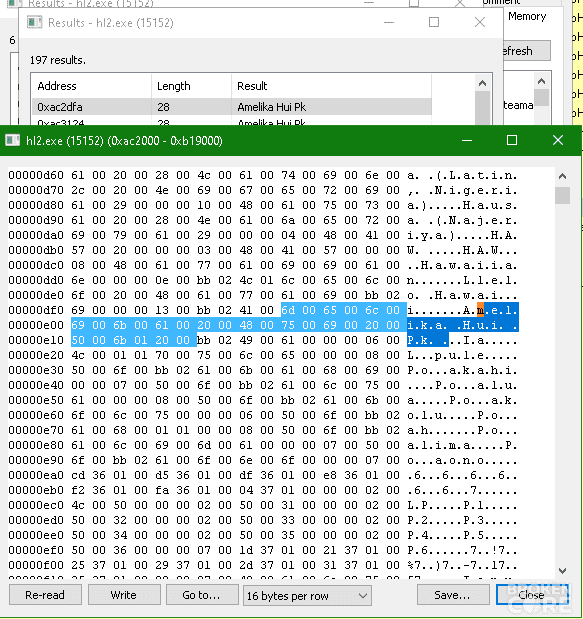The height and width of the screenshot is (619, 583).
Task: Click the Close button in hex editor
Action: pos(531,595)
